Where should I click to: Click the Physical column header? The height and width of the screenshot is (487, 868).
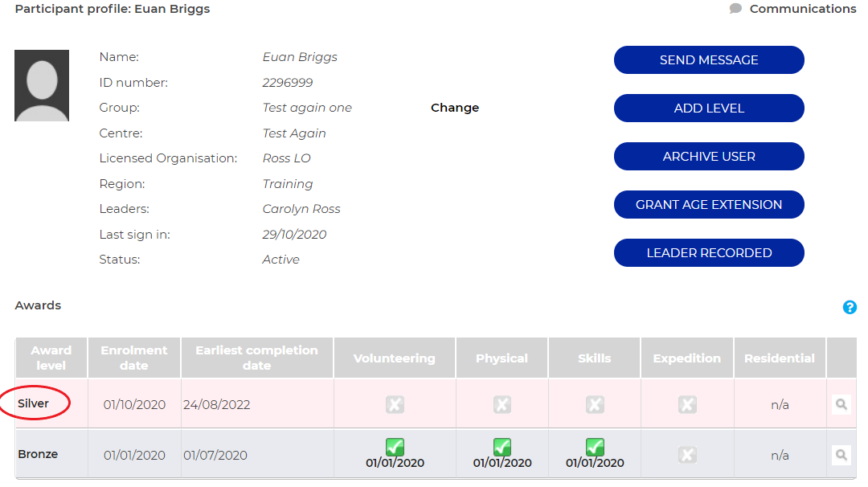(x=502, y=358)
